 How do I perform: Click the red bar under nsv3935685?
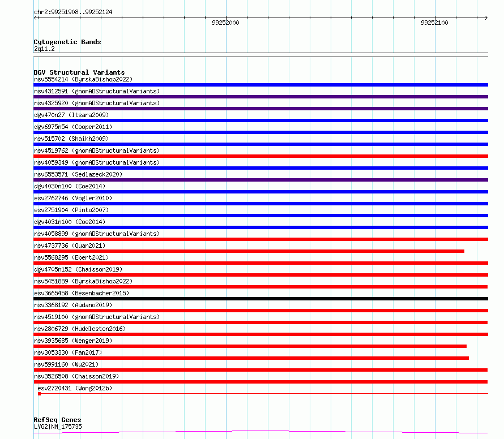pos(250,347)
